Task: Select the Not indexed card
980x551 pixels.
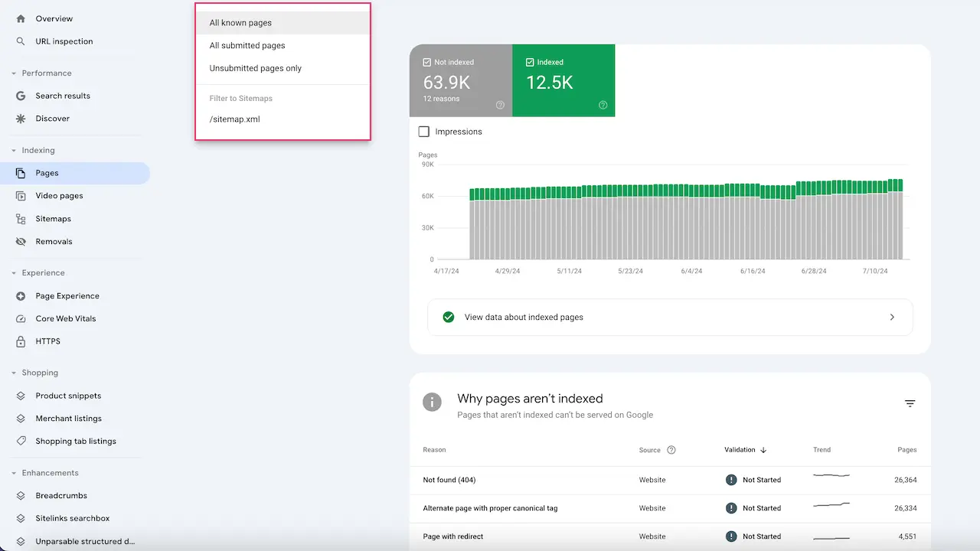Action: click(x=461, y=80)
